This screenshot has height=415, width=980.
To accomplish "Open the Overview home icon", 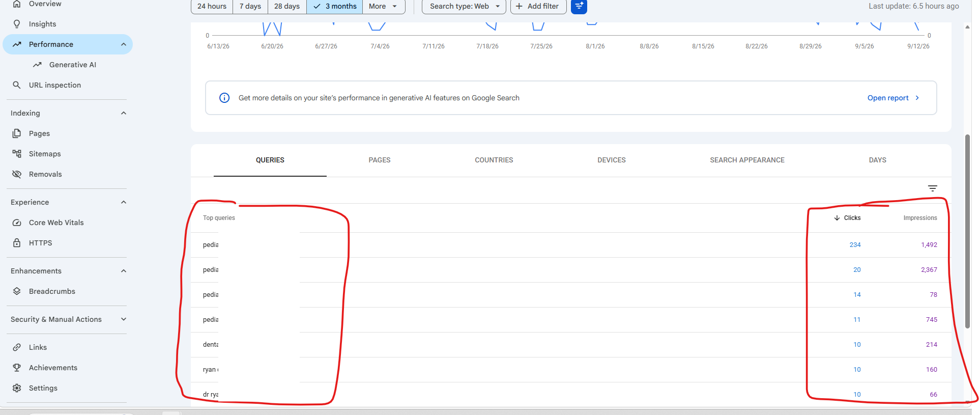I will pyautogui.click(x=17, y=4).
